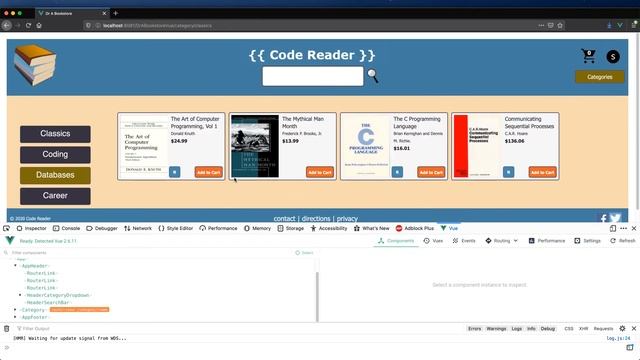This screenshot has width=640, height=360.
Task: Open the contact footer link
Action: coord(284,219)
